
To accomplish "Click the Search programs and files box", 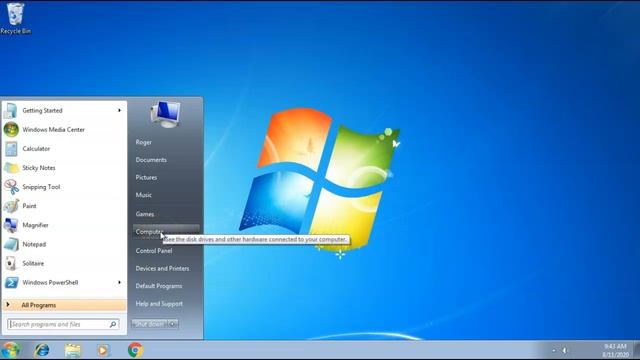I will [63, 324].
